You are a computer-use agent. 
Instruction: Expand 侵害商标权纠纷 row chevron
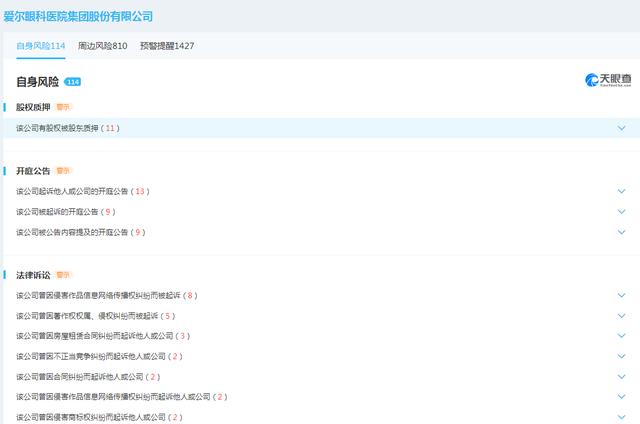621,417
